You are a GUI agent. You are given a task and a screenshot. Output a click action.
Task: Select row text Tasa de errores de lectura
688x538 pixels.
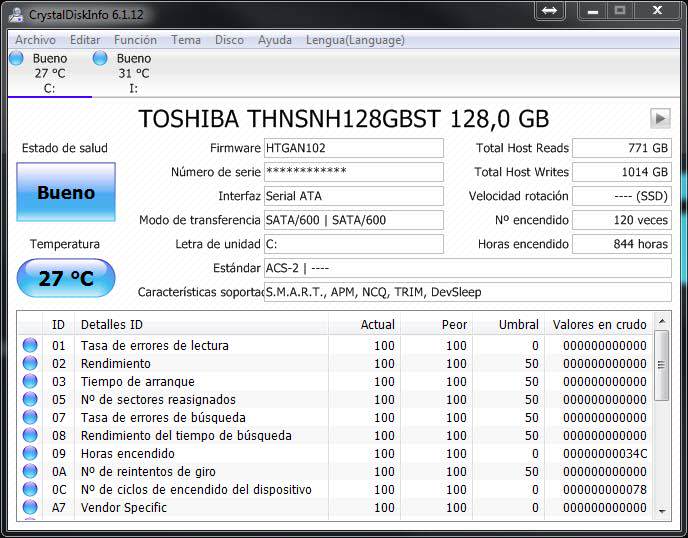[154, 345]
